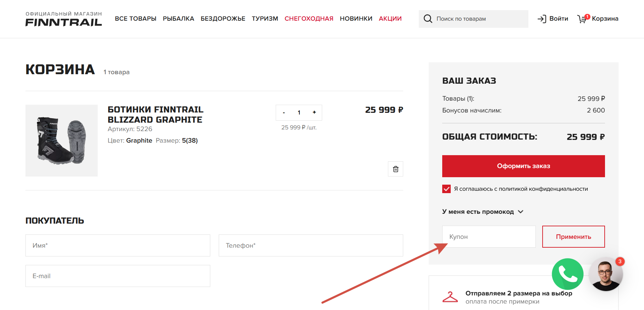Click the 'Артикул: 5226' text
Viewport: 644px width, 310px height.
pos(130,129)
